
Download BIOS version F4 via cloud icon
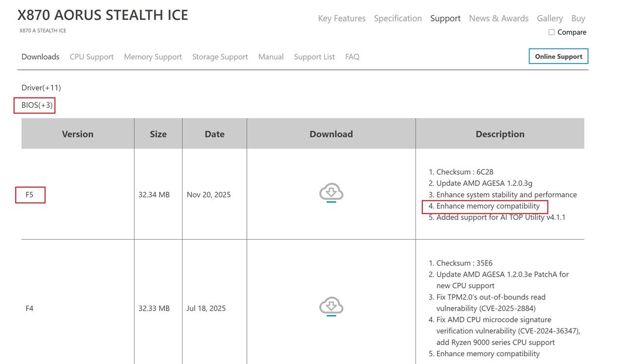click(331, 307)
